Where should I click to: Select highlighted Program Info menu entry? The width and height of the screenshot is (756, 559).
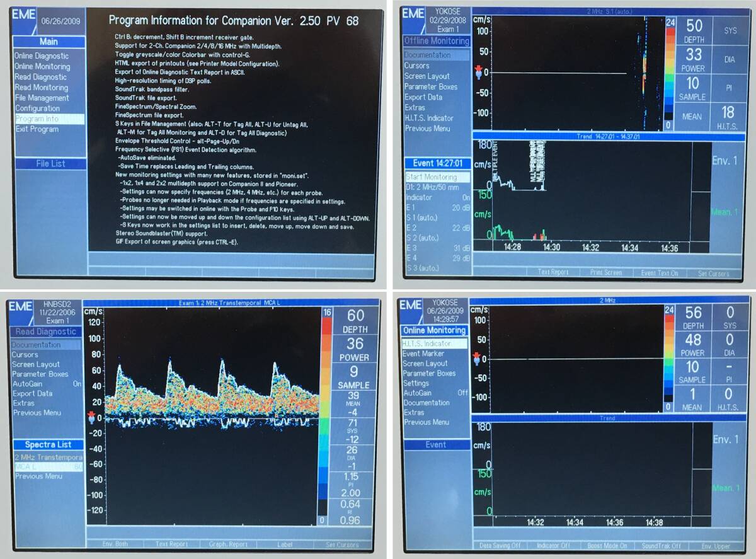pos(49,118)
